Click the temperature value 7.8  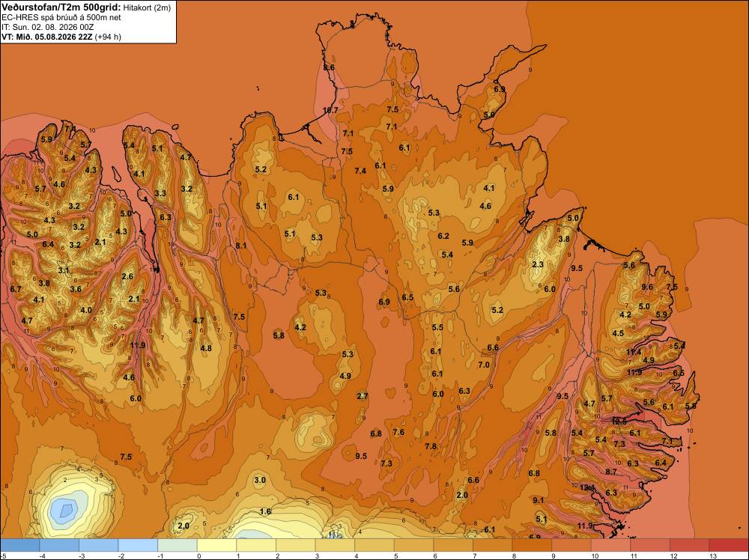(x=431, y=446)
